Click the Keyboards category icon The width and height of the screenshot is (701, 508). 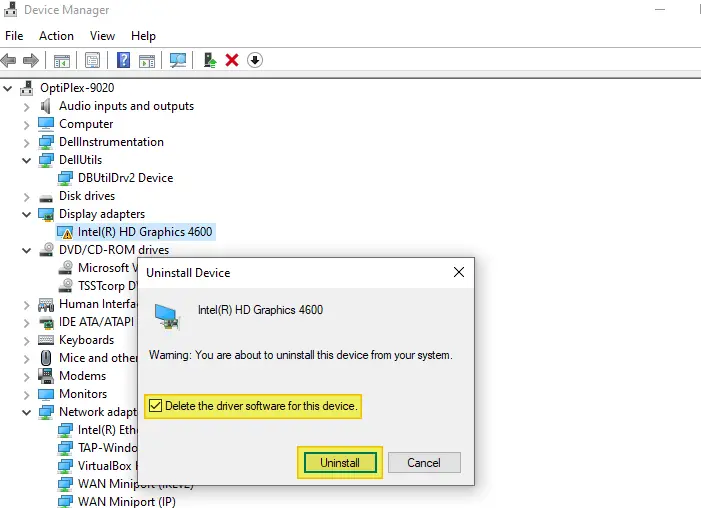[x=46, y=340]
